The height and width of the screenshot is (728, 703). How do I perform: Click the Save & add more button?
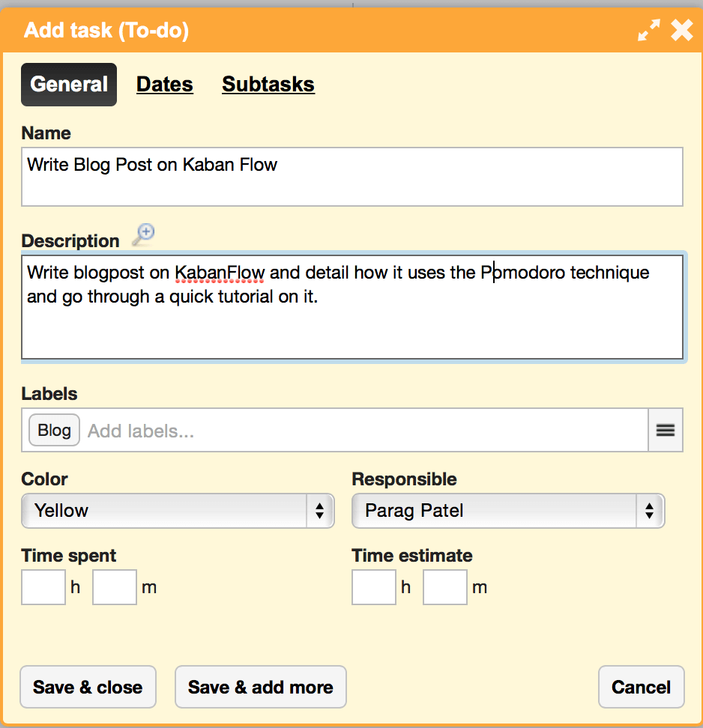pyautogui.click(x=261, y=687)
